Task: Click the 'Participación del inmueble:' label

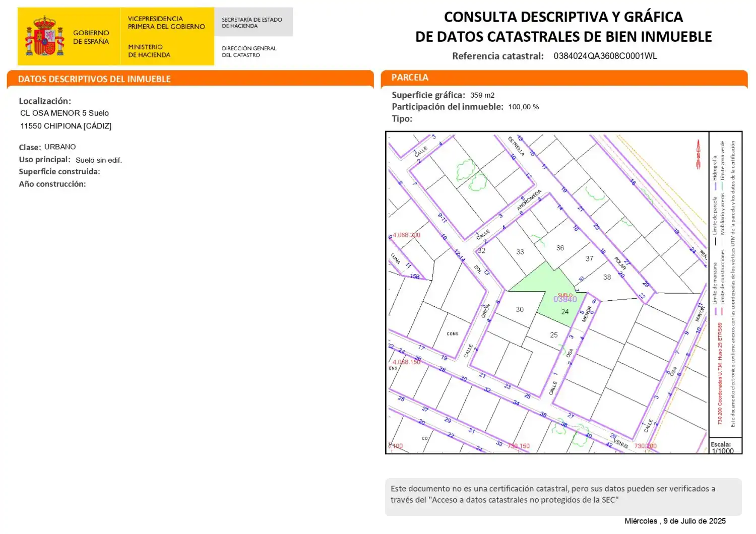Action: [x=448, y=107]
